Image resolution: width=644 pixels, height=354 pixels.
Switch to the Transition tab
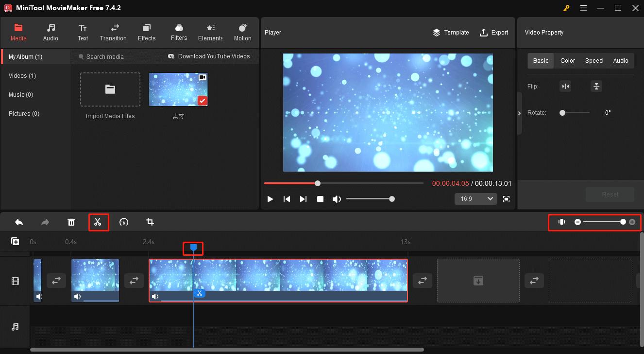[113, 33]
